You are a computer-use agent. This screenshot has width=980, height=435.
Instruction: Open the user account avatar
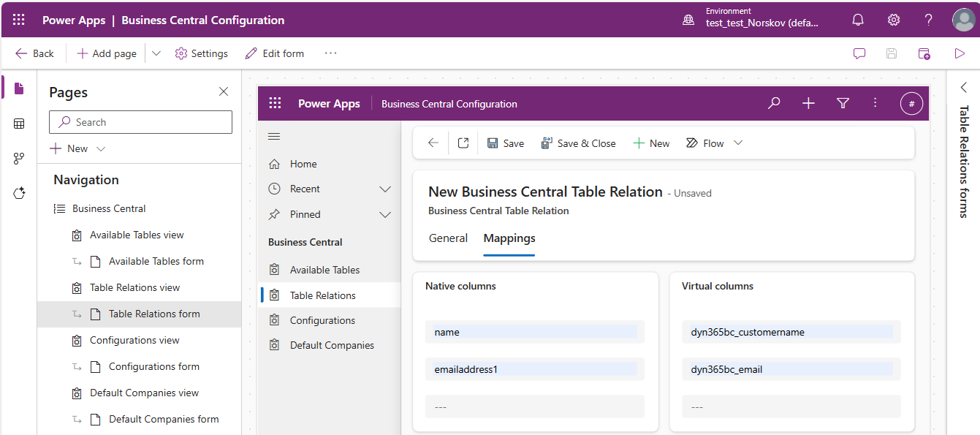(x=963, y=20)
